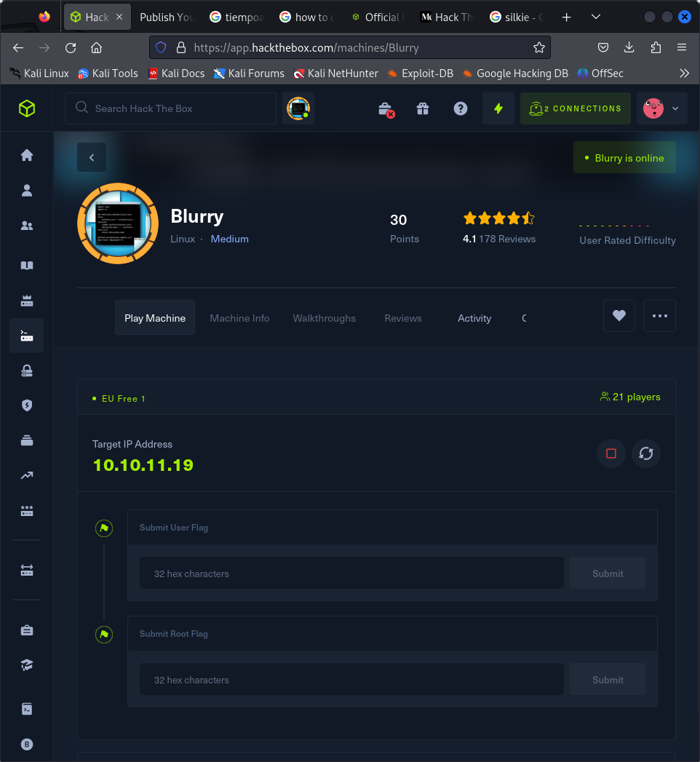Show more bookmarks with the double chevron
700x762 pixels.
[x=684, y=74]
